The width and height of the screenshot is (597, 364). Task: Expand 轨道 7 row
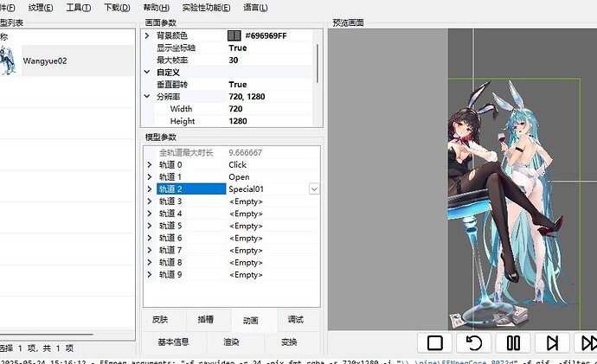click(149, 250)
